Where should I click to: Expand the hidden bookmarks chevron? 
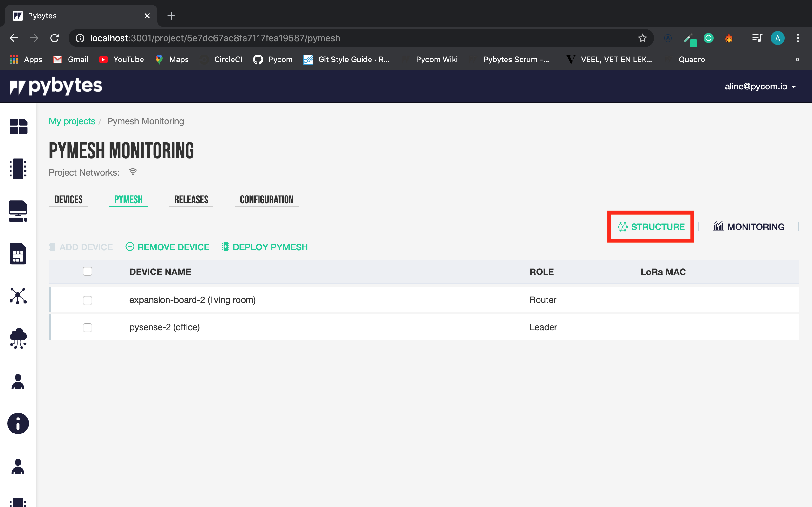point(797,59)
